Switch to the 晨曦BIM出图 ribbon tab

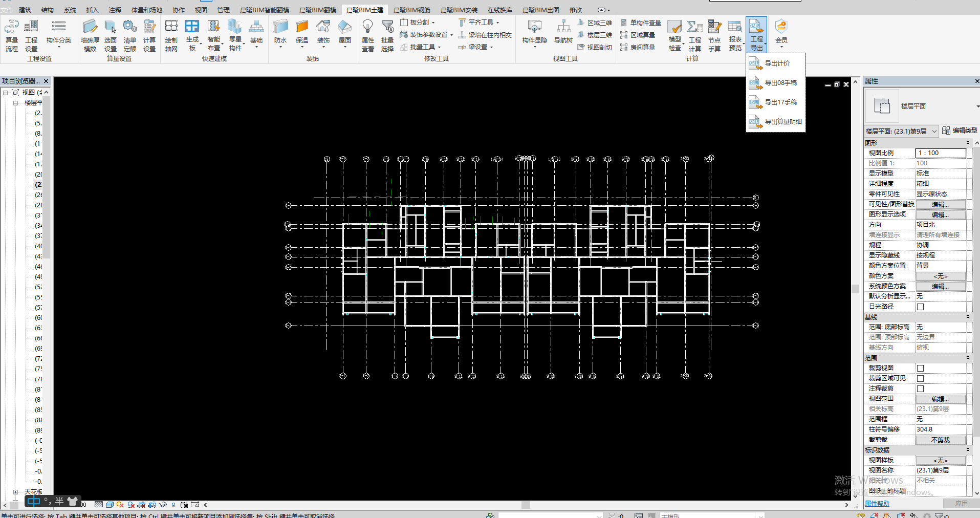[541, 10]
